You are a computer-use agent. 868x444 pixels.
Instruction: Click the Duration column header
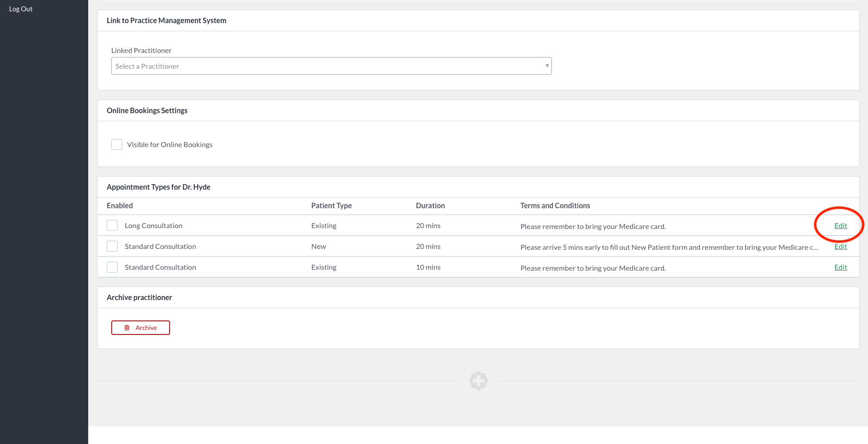pos(430,205)
